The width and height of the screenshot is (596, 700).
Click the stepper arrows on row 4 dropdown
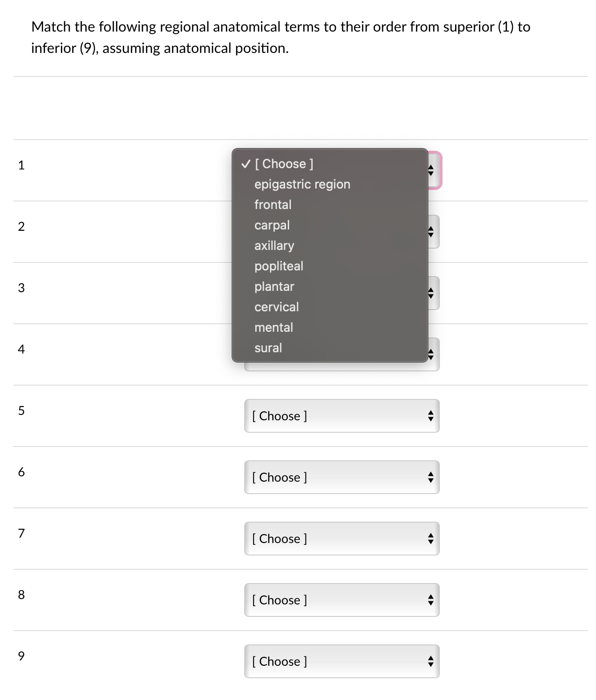432,354
